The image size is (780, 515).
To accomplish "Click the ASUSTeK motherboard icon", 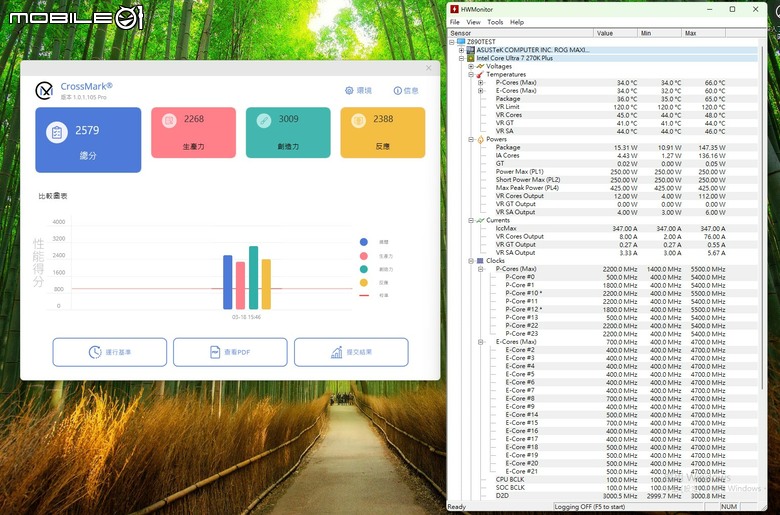I will (471, 50).
